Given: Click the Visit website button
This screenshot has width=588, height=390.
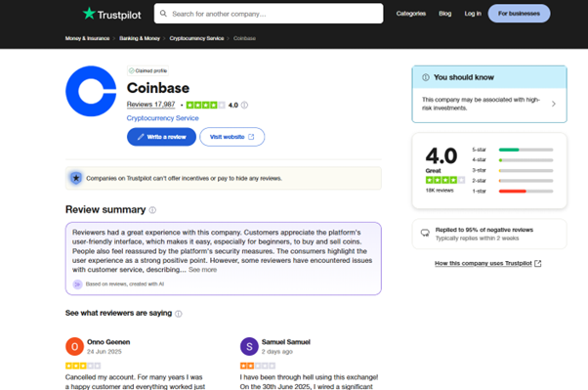Looking at the screenshot, I should coord(232,137).
